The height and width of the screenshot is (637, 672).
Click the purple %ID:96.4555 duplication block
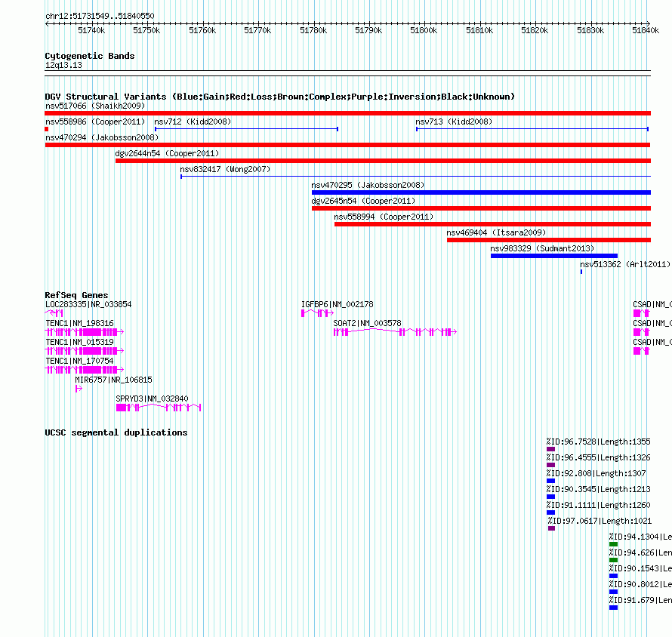coord(551,465)
